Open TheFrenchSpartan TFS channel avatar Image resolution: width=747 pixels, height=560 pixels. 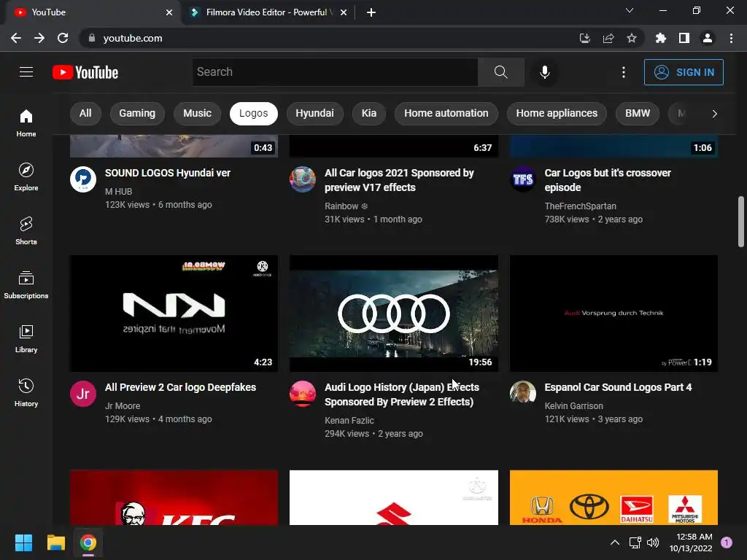[522, 179]
